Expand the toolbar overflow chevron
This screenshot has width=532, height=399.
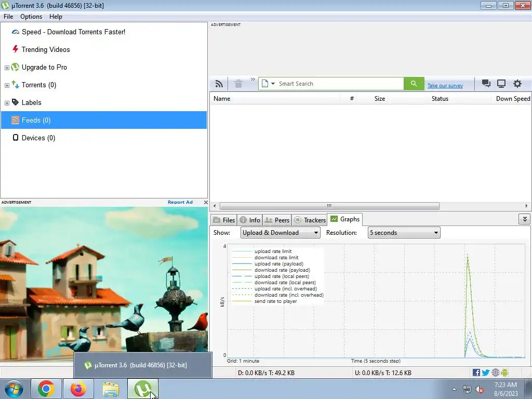click(253, 79)
